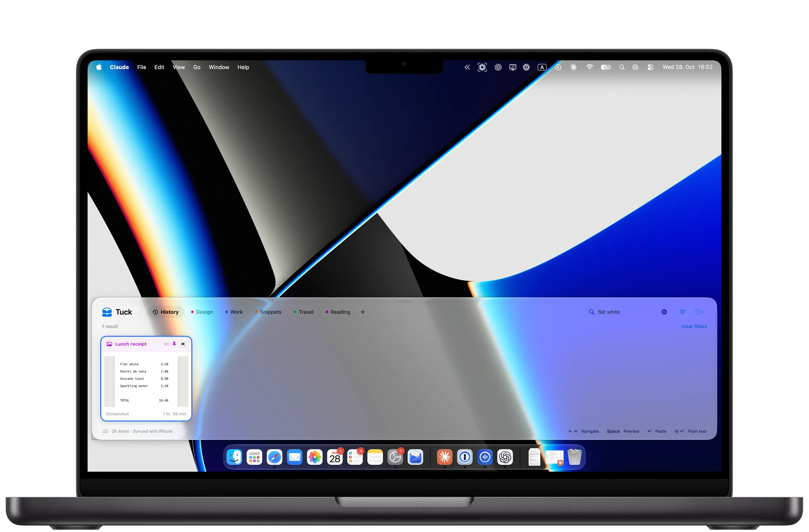The height and width of the screenshot is (532, 809).
Task: Open the Window menu
Action: pyautogui.click(x=219, y=67)
